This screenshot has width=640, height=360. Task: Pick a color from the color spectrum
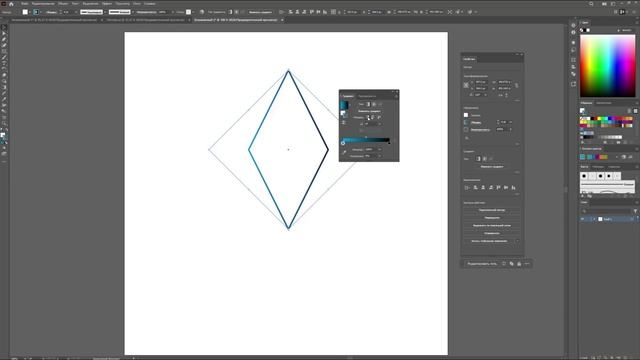point(608,66)
